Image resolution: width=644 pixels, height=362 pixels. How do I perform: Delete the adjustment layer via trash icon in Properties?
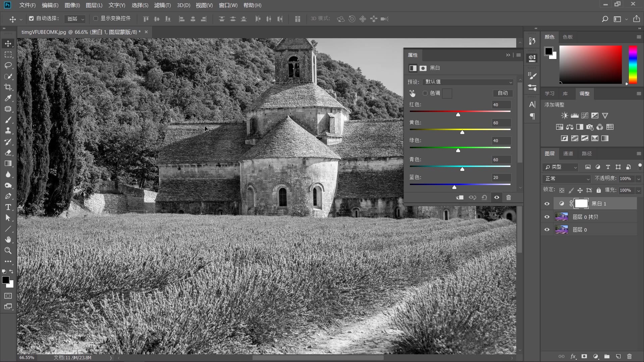[508, 197]
